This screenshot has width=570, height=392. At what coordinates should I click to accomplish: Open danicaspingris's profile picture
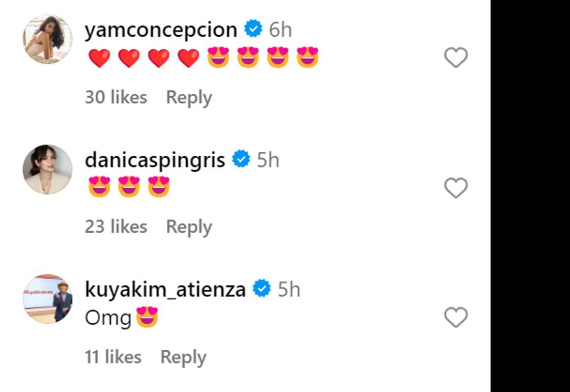(x=48, y=170)
